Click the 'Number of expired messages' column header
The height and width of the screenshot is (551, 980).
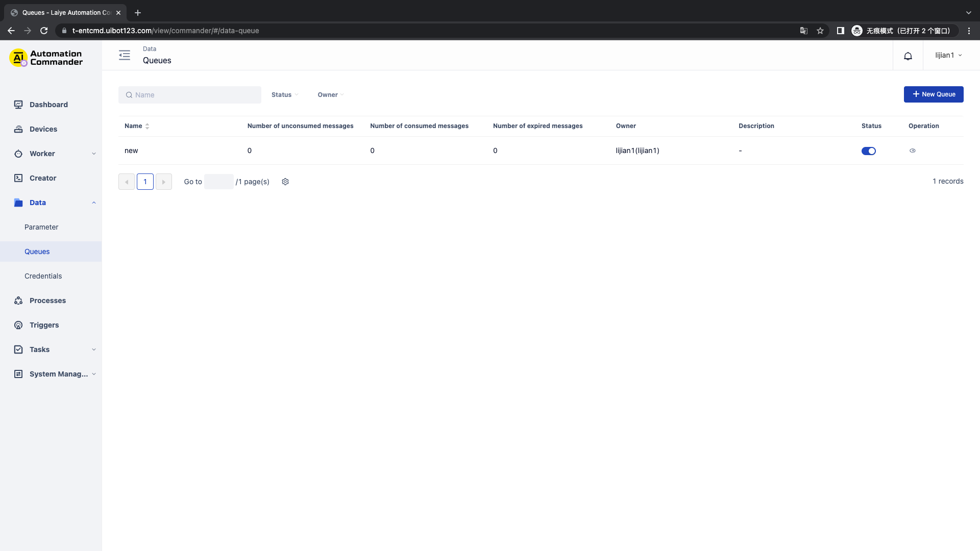pyautogui.click(x=537, y=126)
